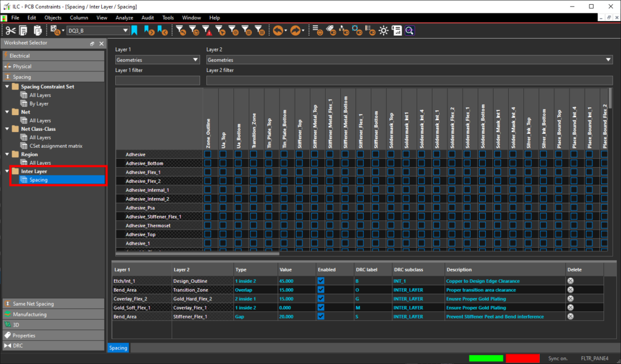
Task: Click the Paste clipboard icon in toolbar
Action: point(38,30)
